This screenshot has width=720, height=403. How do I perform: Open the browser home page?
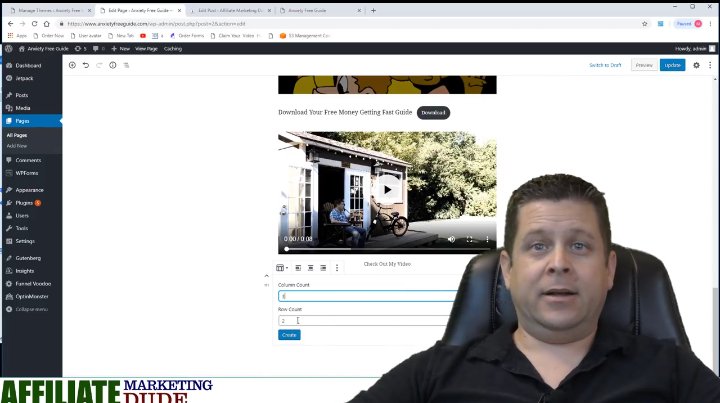point(46,23)
